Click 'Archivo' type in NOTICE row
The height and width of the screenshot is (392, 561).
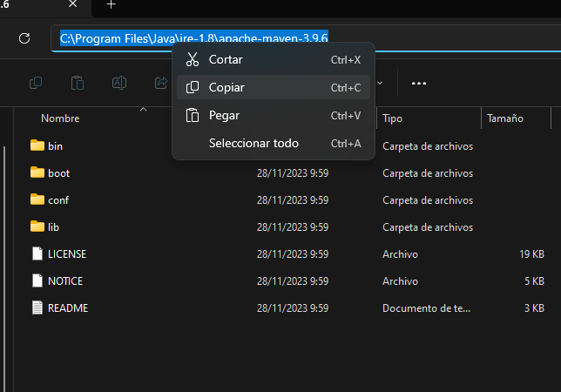pos(400,281)
